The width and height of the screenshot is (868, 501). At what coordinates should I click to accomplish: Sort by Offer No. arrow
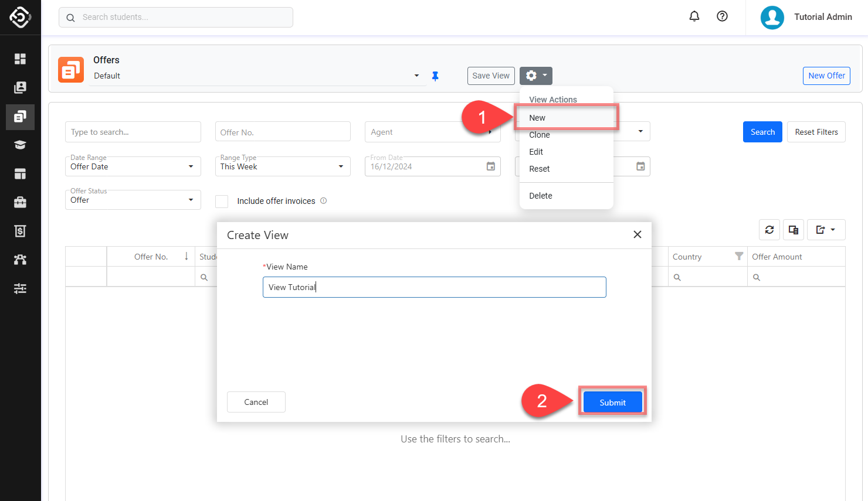tap(187, 256)
